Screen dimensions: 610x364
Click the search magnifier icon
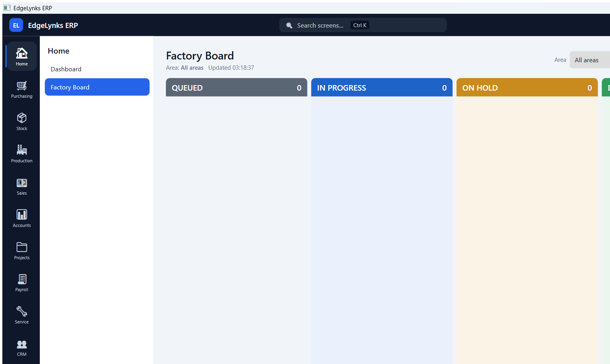pos(289,25)
